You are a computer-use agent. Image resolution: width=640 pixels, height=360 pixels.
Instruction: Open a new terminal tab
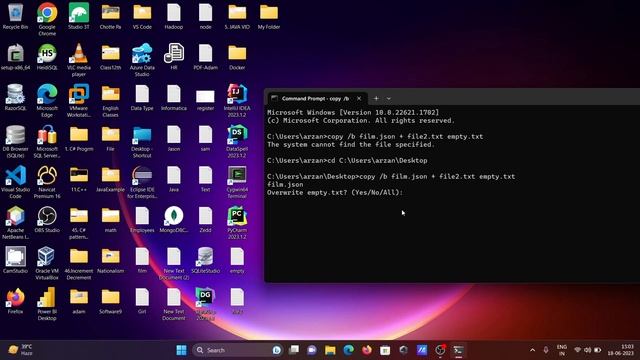pyautogui.click(x=376, y=98)
